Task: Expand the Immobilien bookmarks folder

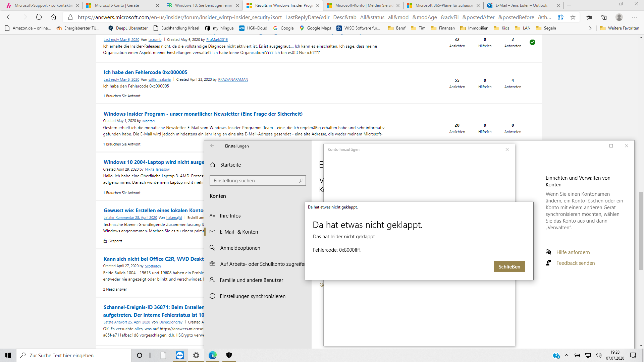Action: tap(474, 28)
